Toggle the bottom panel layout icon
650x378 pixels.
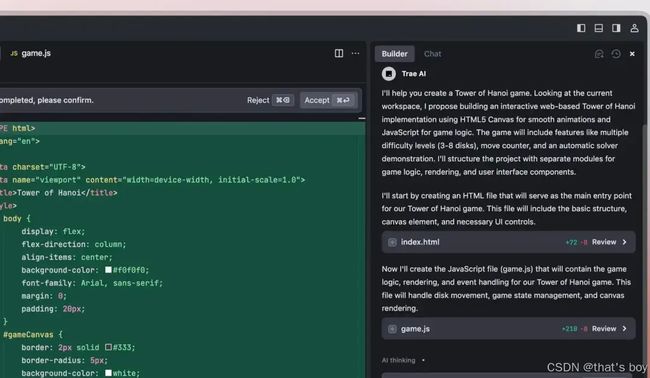tap(599, 28)
